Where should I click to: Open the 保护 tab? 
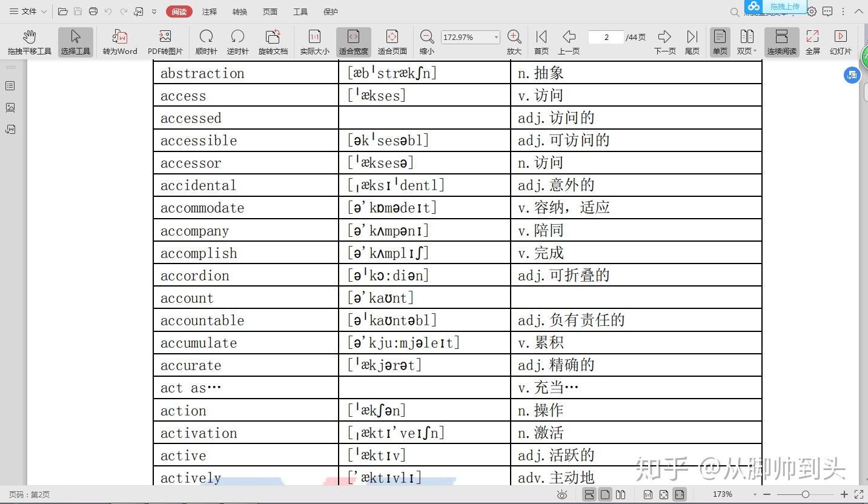(x=331, y=12)
